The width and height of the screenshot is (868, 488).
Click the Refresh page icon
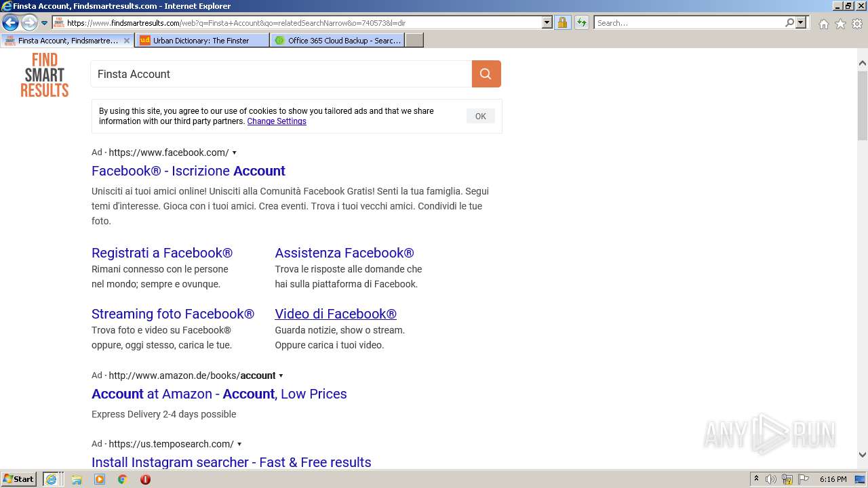[581, 23]
